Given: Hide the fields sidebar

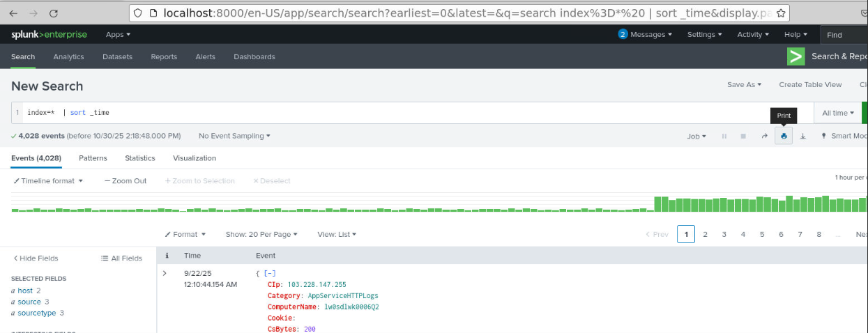Looking at the screenshot, I should coord(36,258).
